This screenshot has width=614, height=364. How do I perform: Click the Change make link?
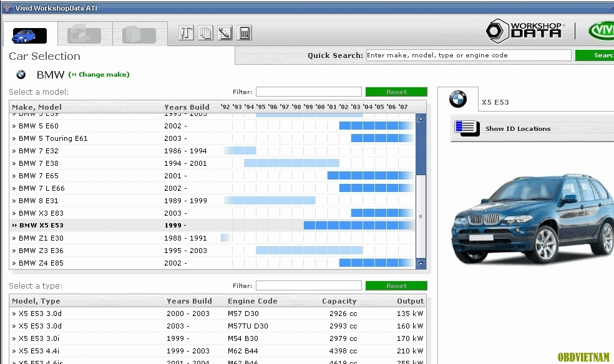coord(99,74)
